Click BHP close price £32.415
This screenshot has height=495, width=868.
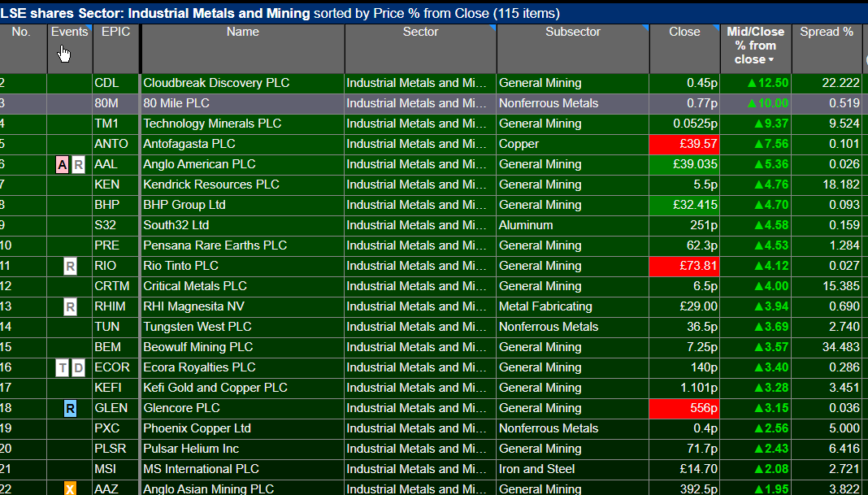(x=684, y=205)
